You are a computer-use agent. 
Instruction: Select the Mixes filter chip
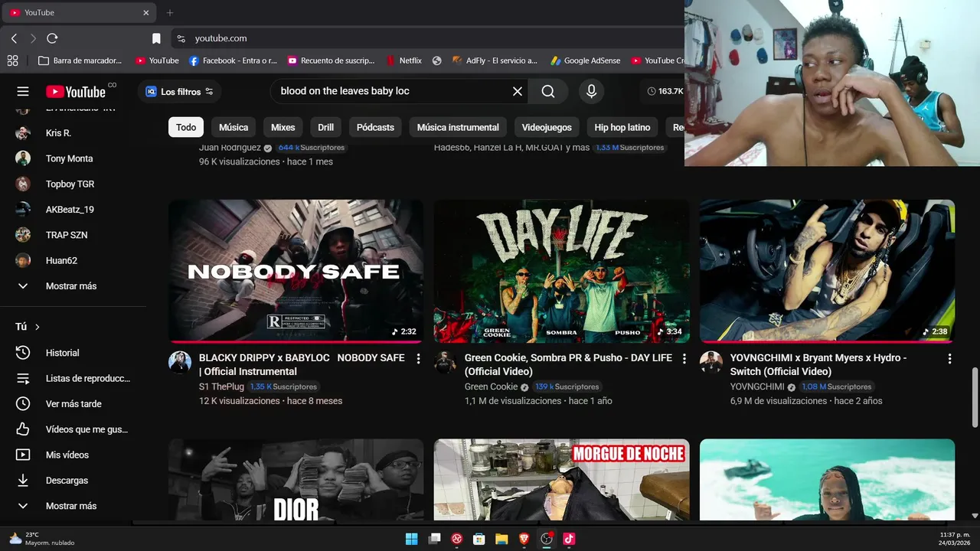coord(283,127)
